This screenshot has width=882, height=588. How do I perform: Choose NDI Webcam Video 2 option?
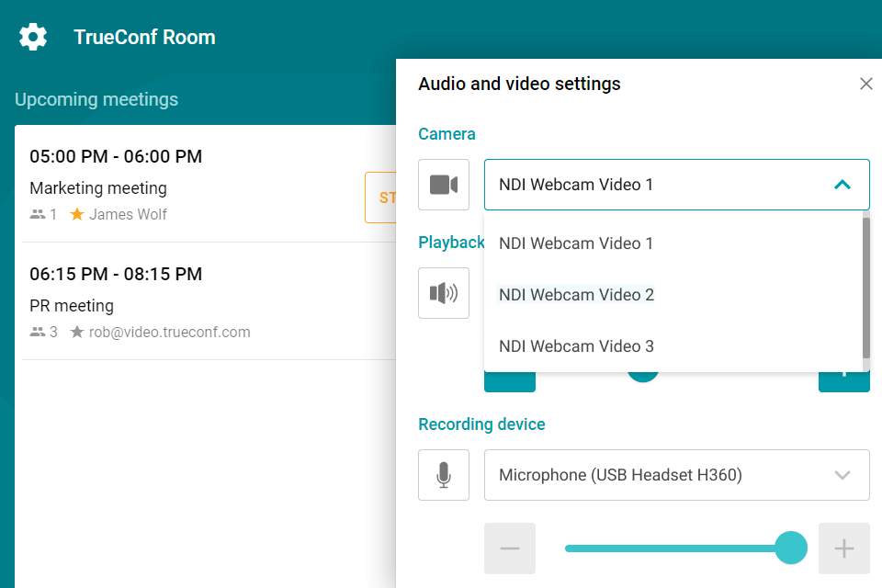(673, 294)
